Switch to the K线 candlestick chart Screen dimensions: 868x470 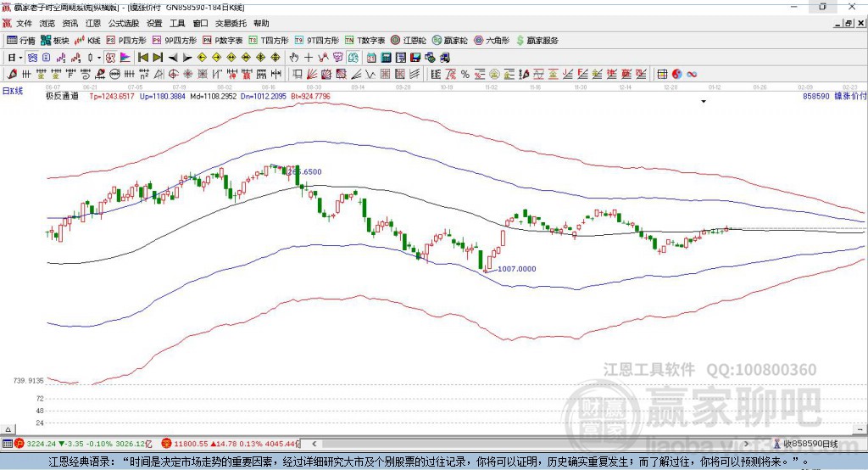click(x=87, y=41)
